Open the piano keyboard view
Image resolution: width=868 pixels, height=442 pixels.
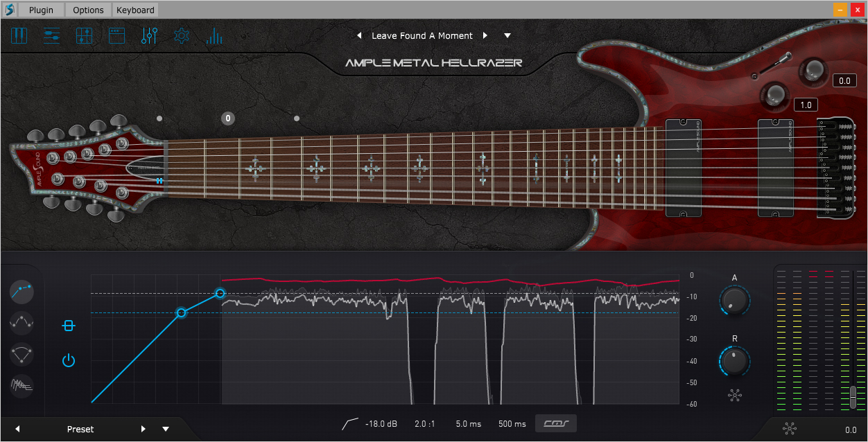tap(19, 35)
